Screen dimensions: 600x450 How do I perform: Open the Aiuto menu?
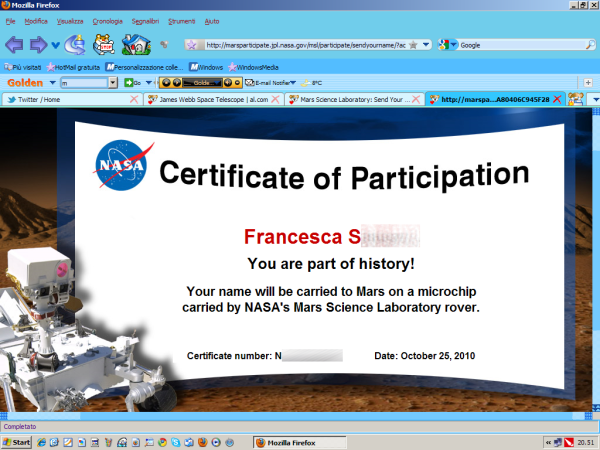212,21
